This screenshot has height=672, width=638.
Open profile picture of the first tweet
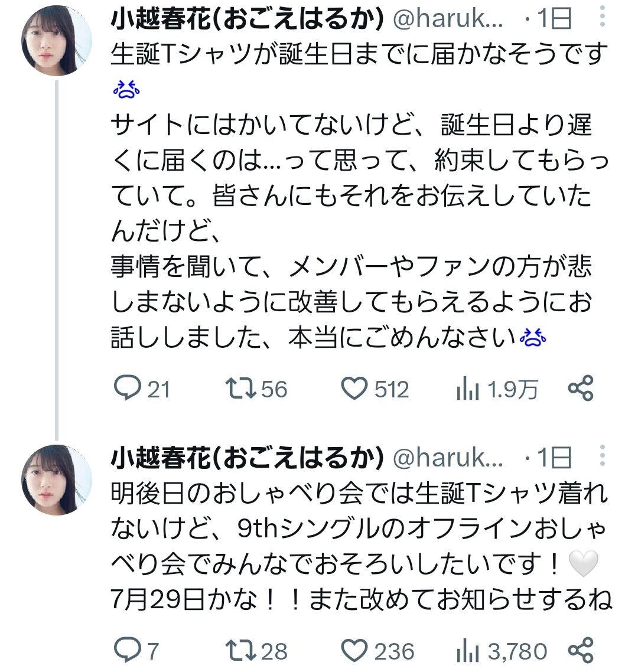click(x=57, y=41)
